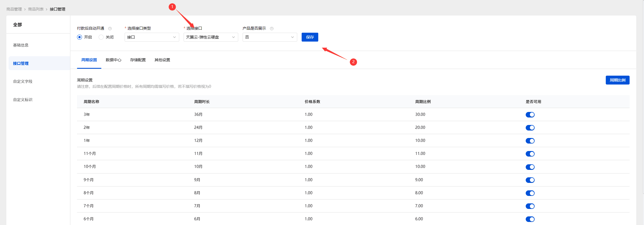Switch to the 存储配置 tab
This screenshot has width=644, height=225.
click(138, 60)
